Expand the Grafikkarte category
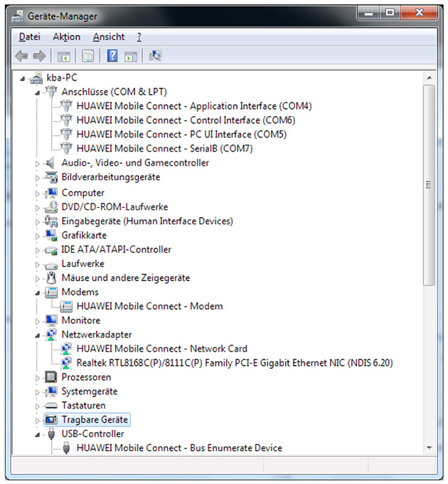The height and width of the screenshot is (484, 448). tap(37, 236)
